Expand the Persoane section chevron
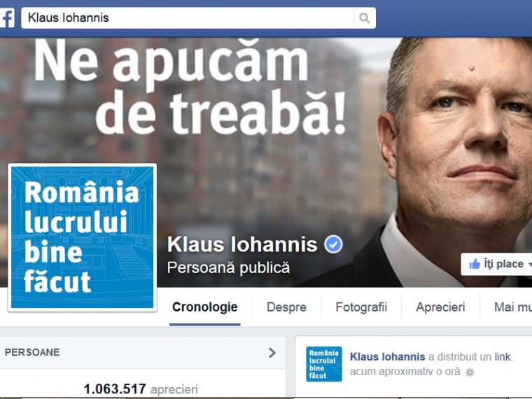The image size is (532, 399). [272, 353]
